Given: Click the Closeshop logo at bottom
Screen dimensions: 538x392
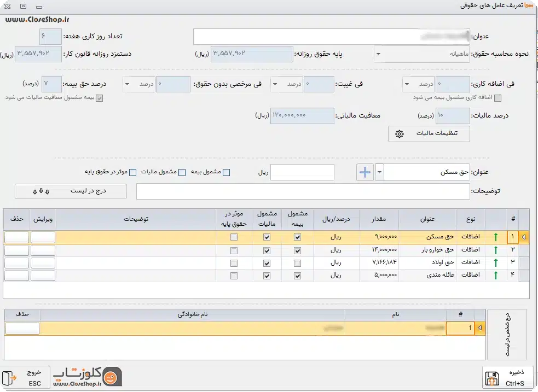Looking at the screenshot, I should [x=88, y=377].
